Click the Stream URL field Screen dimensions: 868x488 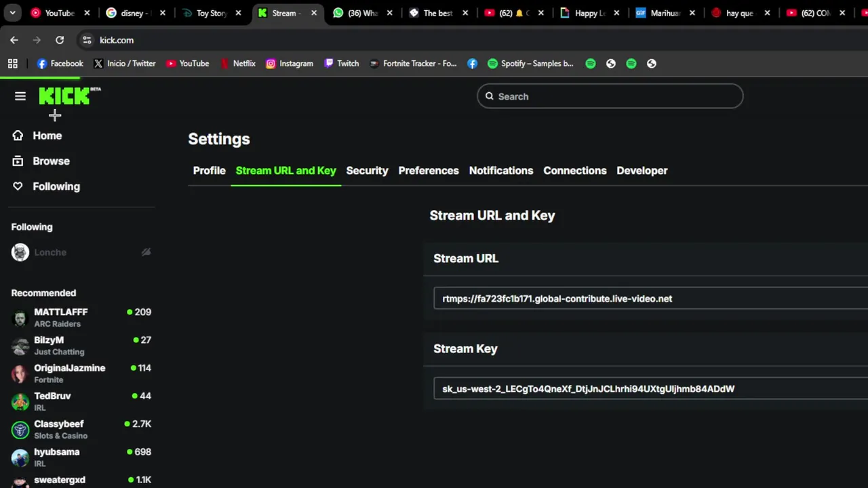[651, 298]
